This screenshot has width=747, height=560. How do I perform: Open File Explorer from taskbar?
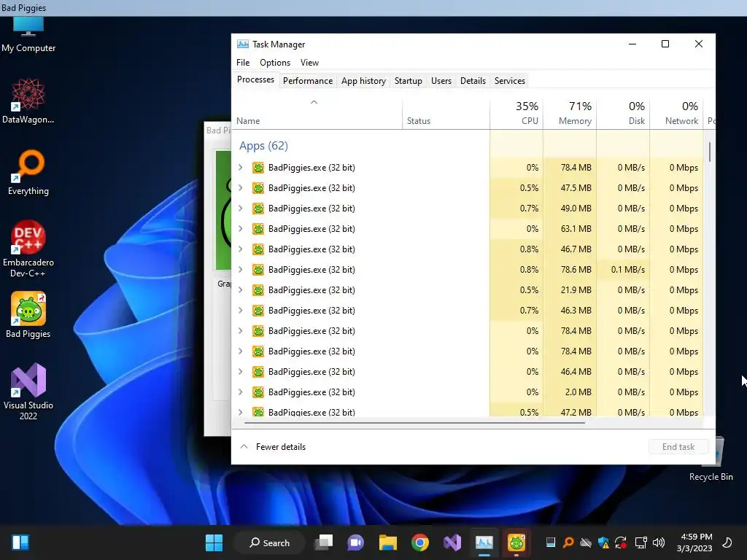tap(388, 542)
